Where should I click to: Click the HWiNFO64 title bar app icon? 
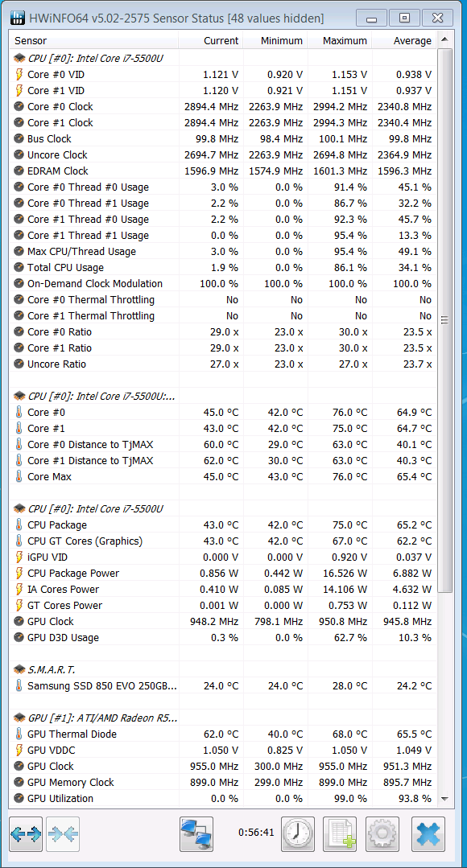17,18
